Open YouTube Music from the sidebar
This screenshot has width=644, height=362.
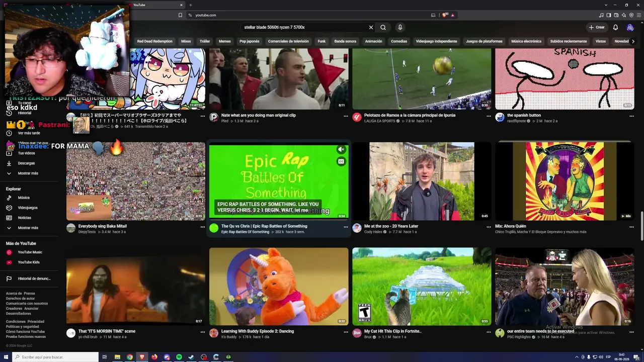tap(30, 252)
